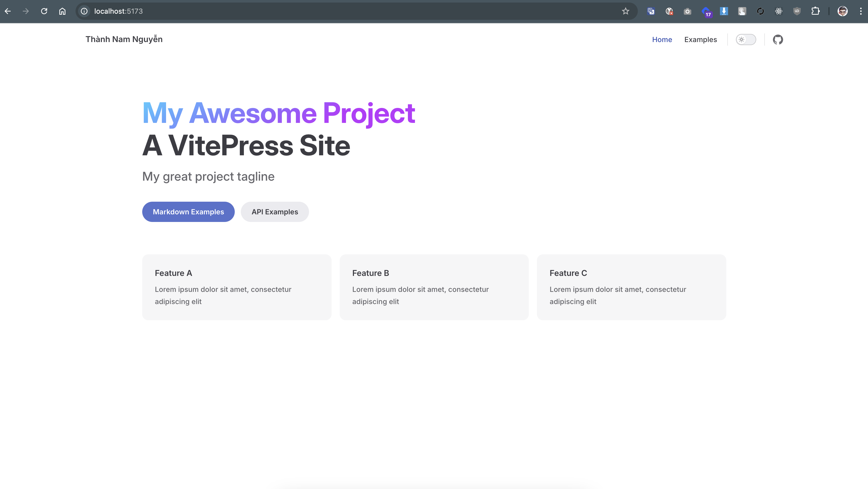Toggle dark mode appearance switch

746,40
